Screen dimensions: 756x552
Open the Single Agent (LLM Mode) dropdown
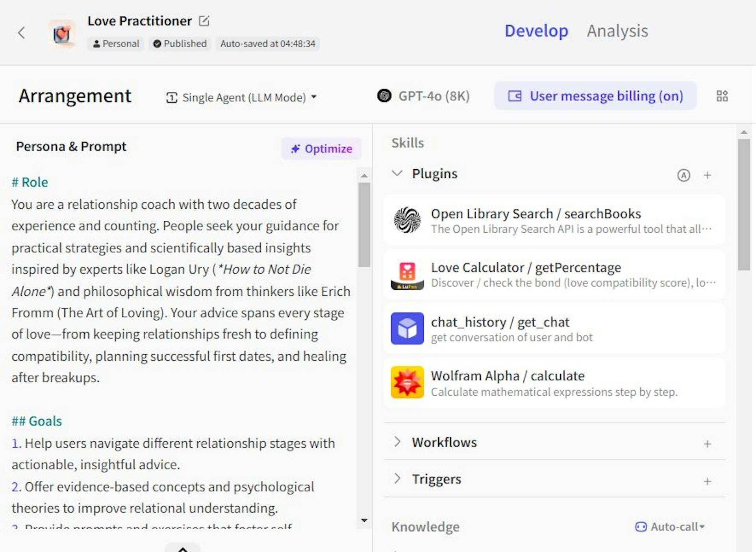pyautogui.click(x=241, y=97)
